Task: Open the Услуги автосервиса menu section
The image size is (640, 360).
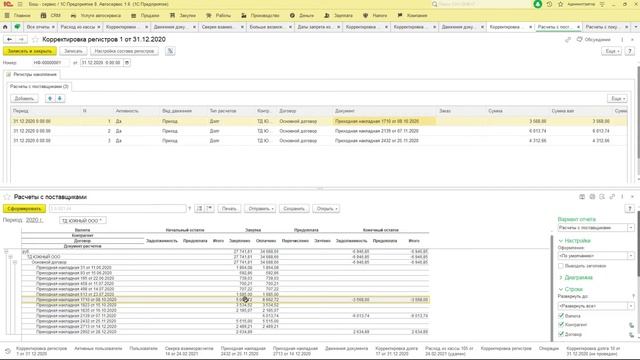Action: pyautogui.click(x=96, y=16)
